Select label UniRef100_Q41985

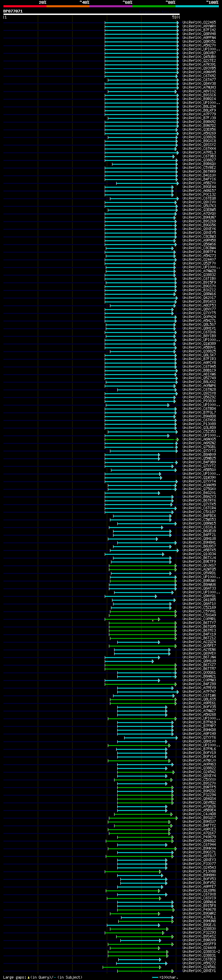(x=199, y=600)
